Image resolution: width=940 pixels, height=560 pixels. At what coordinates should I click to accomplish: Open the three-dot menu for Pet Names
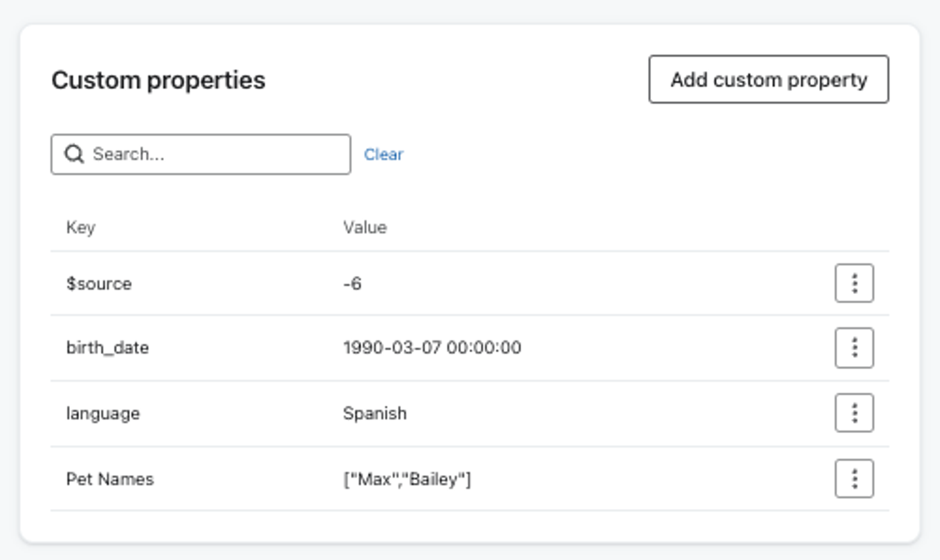coord(854,479)
